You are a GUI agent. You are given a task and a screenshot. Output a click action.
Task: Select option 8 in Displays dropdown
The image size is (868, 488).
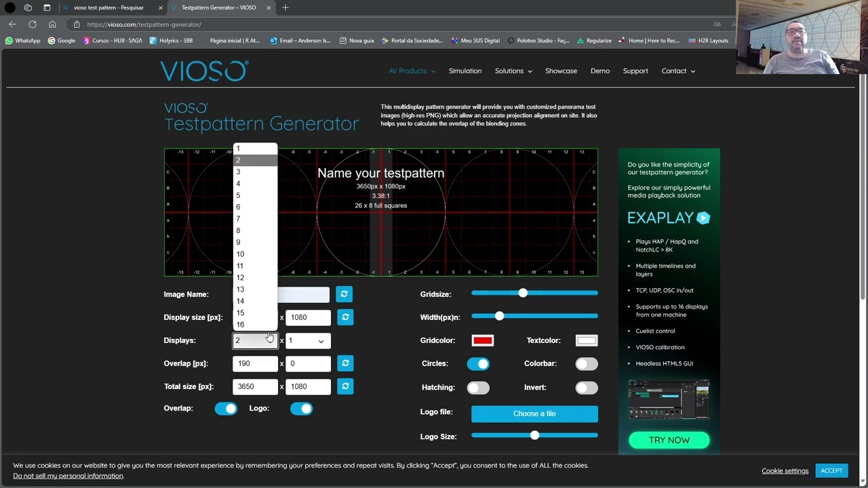[x=255, y=230]
